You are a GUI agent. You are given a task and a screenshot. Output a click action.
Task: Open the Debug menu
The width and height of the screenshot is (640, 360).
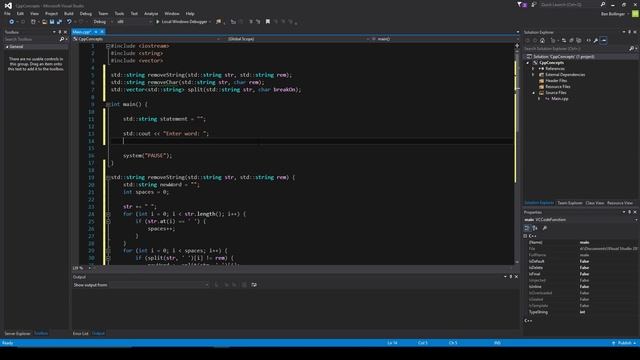(86, 13)
